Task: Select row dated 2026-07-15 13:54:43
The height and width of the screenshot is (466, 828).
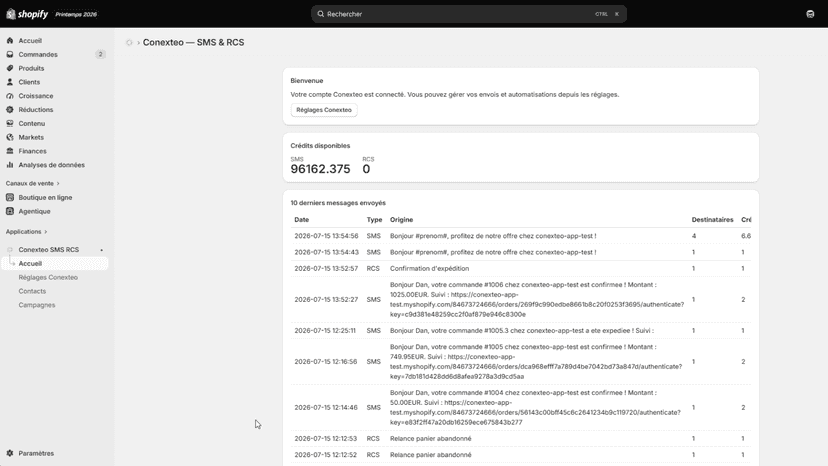Action: click(521, 252)
